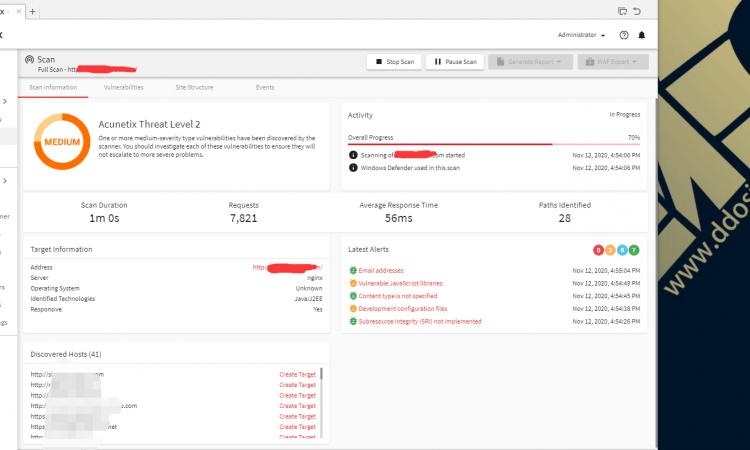
Task: Open the Email addresses alert
Action: click(381, 271)
